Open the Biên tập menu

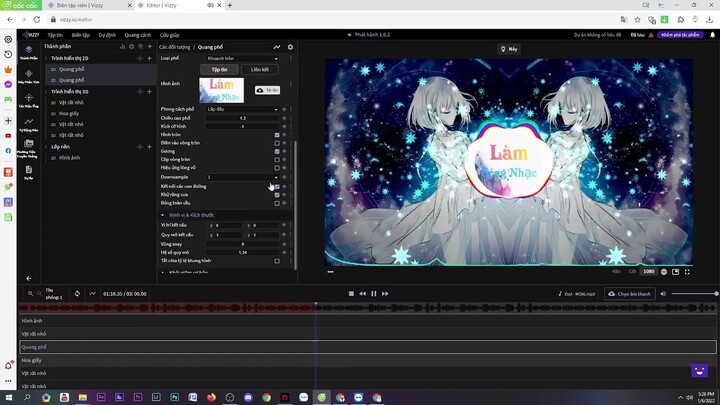click(x=81, y=34)
